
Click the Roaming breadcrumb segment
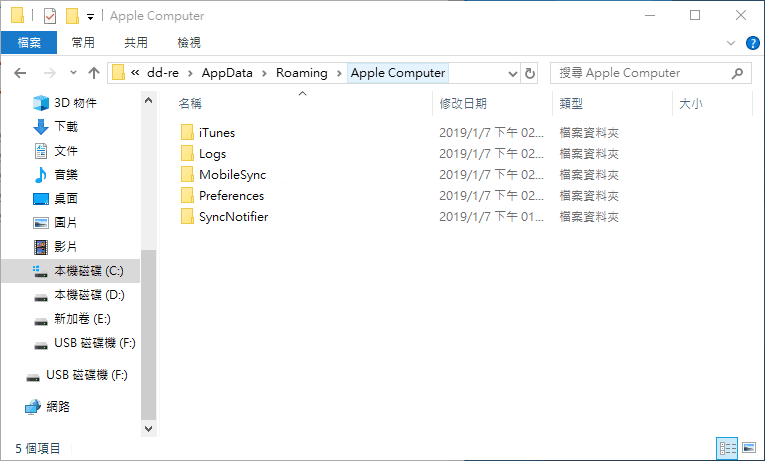coord(303,73)
